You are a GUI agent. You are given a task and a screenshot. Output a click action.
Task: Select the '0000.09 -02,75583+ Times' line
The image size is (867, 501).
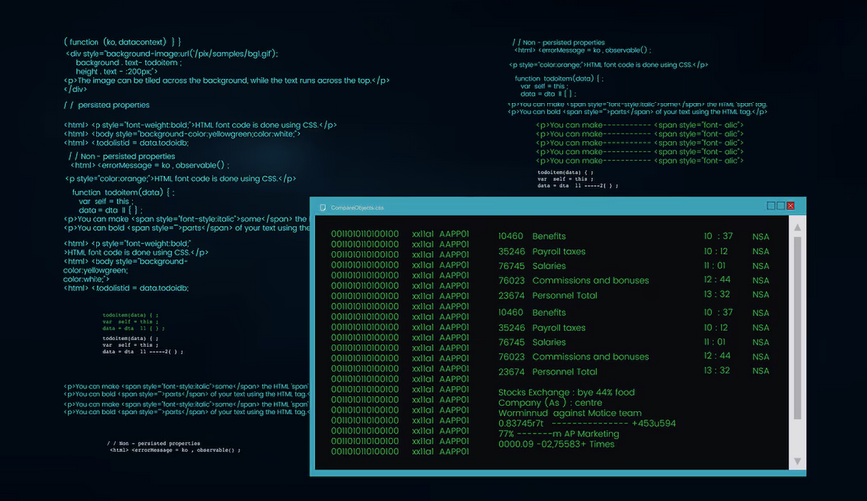point(557,444)
